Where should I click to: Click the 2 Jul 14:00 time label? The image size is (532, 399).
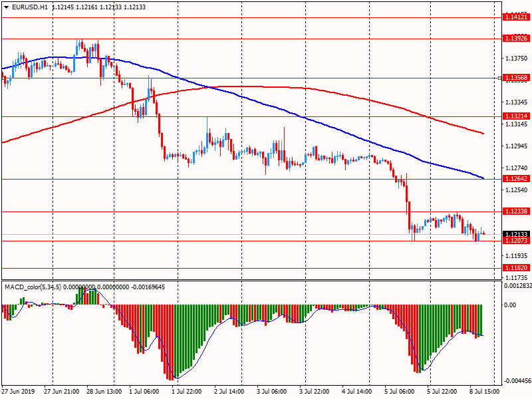(229, 391)
